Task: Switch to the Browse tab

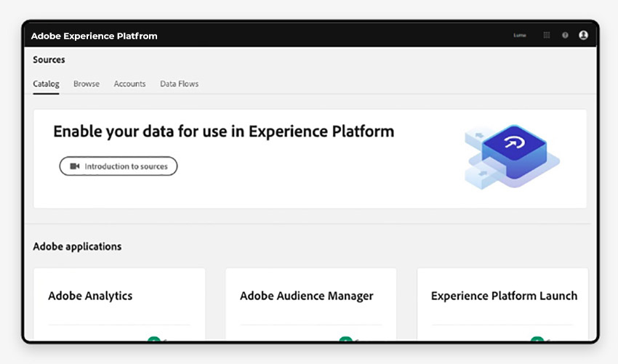Action: 87,84
